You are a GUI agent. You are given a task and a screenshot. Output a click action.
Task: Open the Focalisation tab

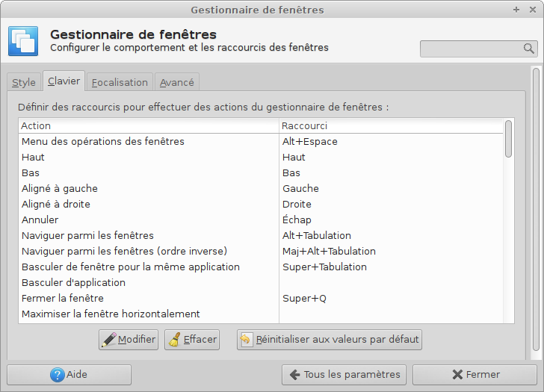120,82
